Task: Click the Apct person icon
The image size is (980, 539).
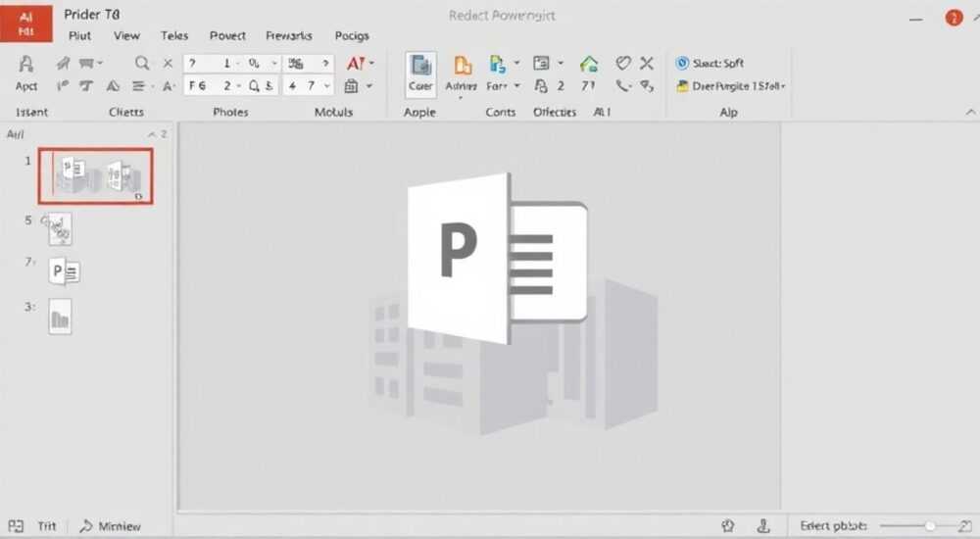Action: (26, 64)
